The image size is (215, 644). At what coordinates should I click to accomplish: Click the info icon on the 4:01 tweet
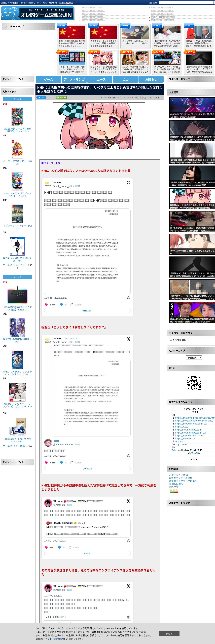click(128, 541)
